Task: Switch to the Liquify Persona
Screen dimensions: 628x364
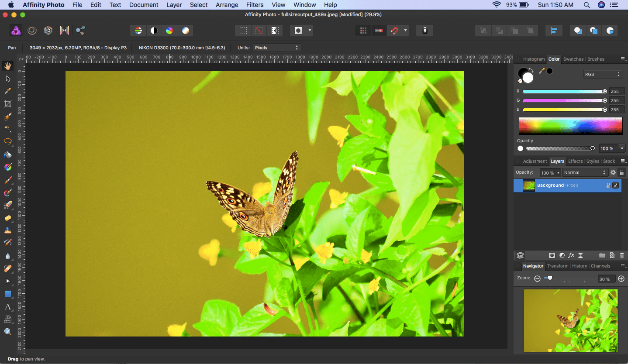Action: coord(32,31)
